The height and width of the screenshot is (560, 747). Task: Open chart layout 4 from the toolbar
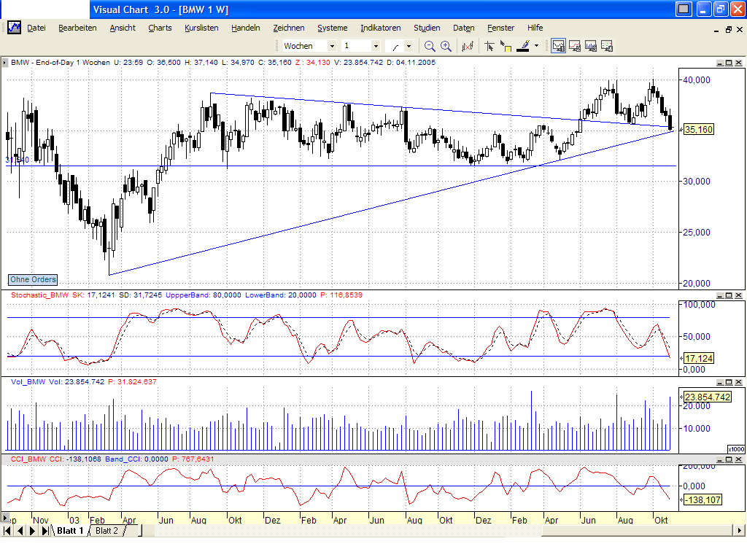(x=607, y=45)
